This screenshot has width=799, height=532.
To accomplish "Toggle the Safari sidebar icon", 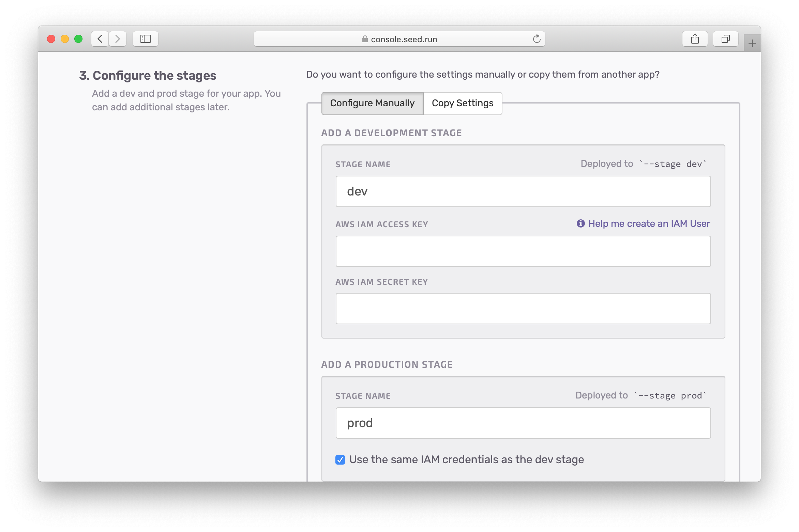I will pos(146,39).
